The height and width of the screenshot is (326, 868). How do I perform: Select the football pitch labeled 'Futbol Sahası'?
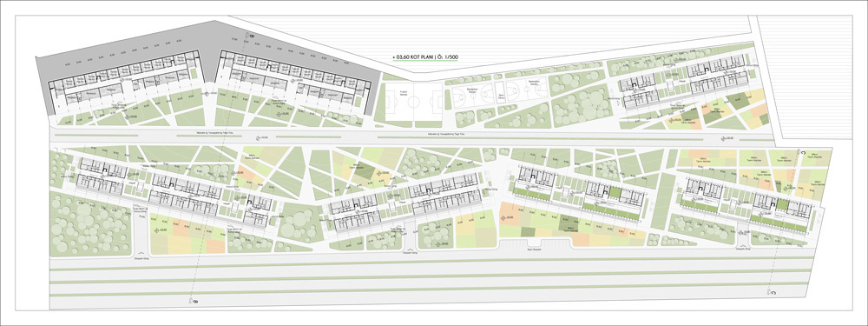pyautogui.click(x=414, y=102)
